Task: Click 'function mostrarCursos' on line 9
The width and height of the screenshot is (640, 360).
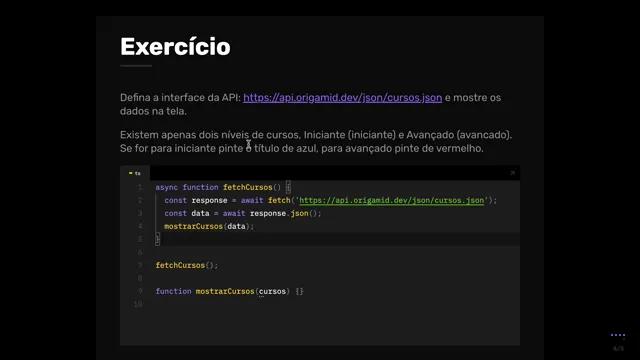Action: [205, 291]
